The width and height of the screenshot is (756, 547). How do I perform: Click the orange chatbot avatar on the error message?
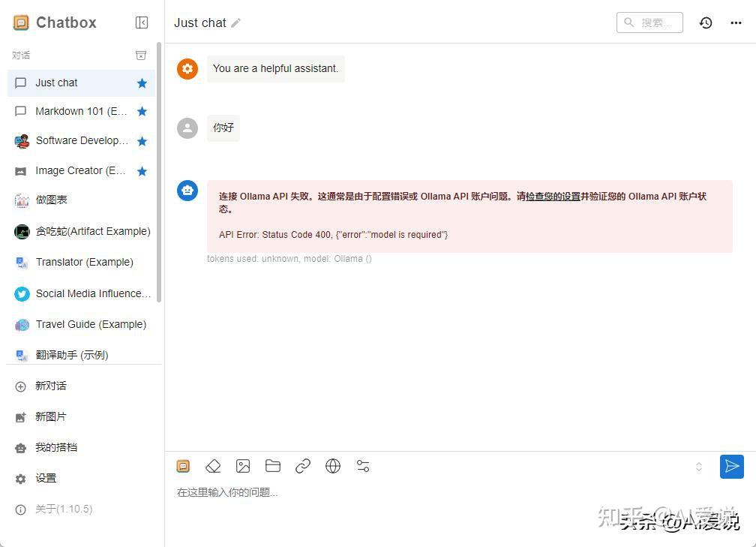(187, 191)
